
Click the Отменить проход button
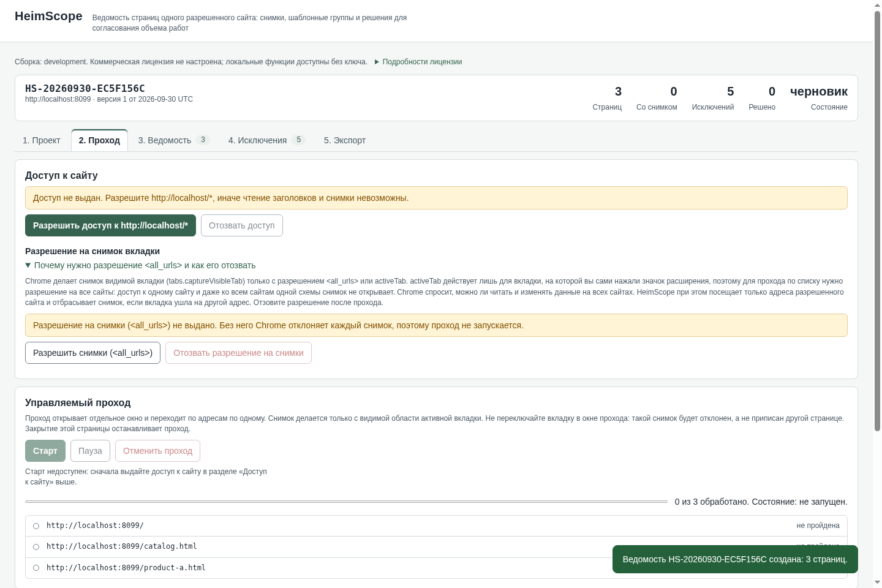(x=157, y=451)
